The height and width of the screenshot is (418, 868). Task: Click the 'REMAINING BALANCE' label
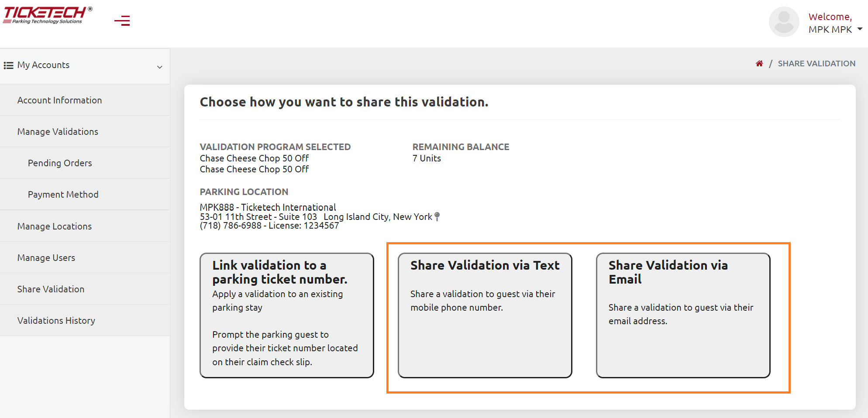point(461,147)
